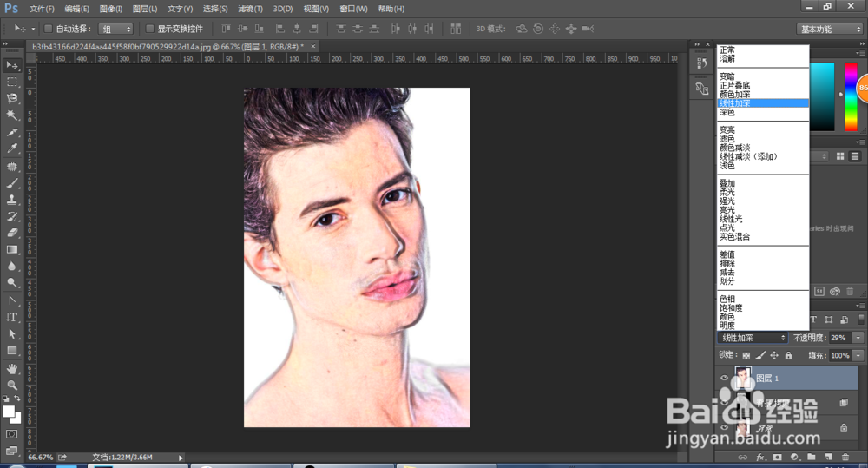The width and height of the screenshot is (868, 468).
Task: Select the Hand tool
Action: pos(12,367)
